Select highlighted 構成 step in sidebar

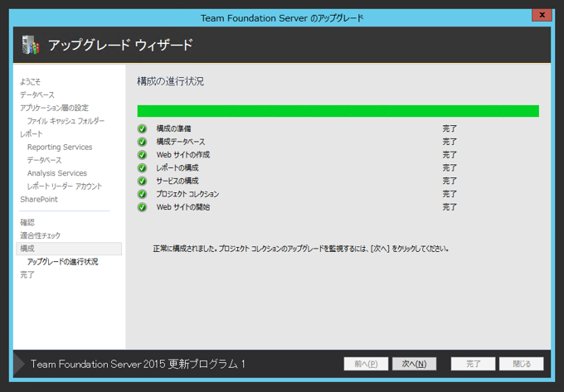click(69, 249)
